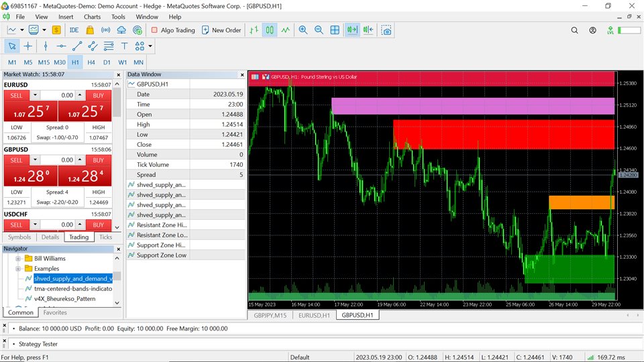Switch to Favorites tab in Navigator
The width and height of the screenshot is (644, 362).
[55, 313]
